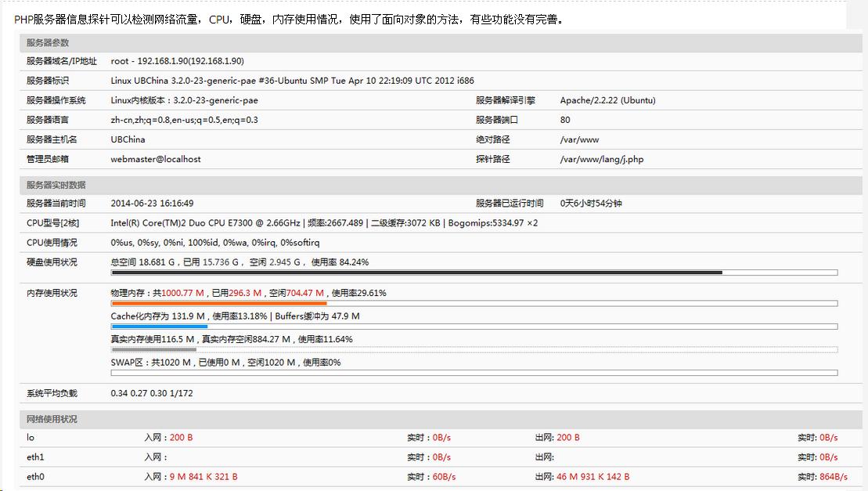Click the 系统平均负载 label
The height and width of the screenshot is (491, 868).
52,394
